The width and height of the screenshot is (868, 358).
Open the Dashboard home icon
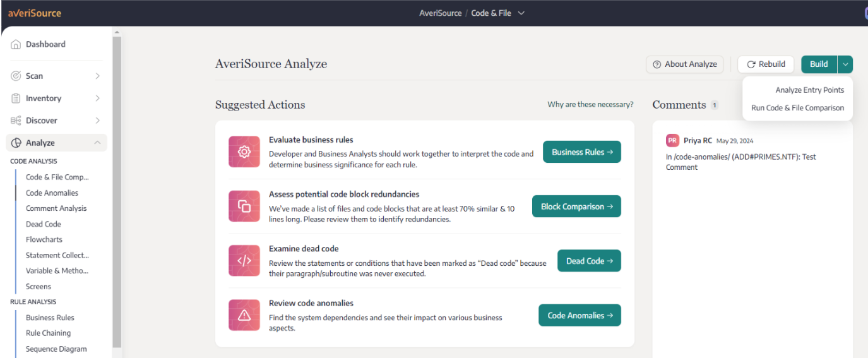tap(16, 44)
